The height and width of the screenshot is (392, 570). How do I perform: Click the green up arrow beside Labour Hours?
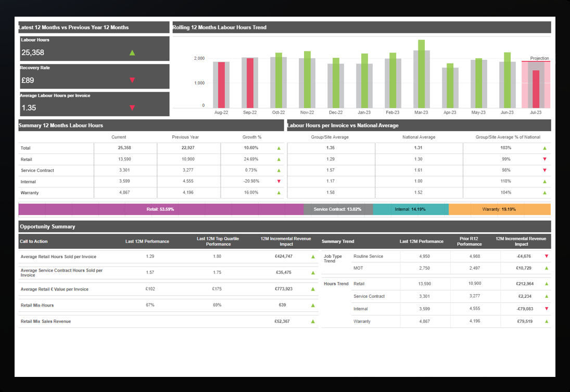pyautogui.click(x=132, y=53)
